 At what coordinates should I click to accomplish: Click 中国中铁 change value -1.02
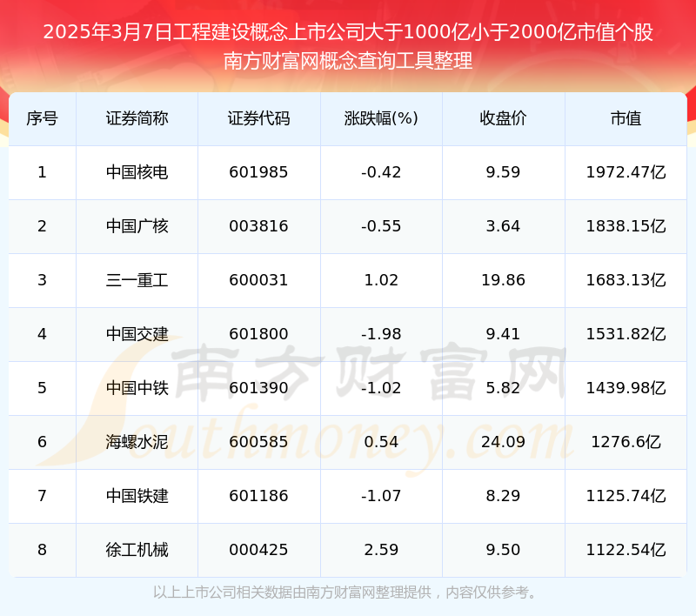(x=381, y=388)
